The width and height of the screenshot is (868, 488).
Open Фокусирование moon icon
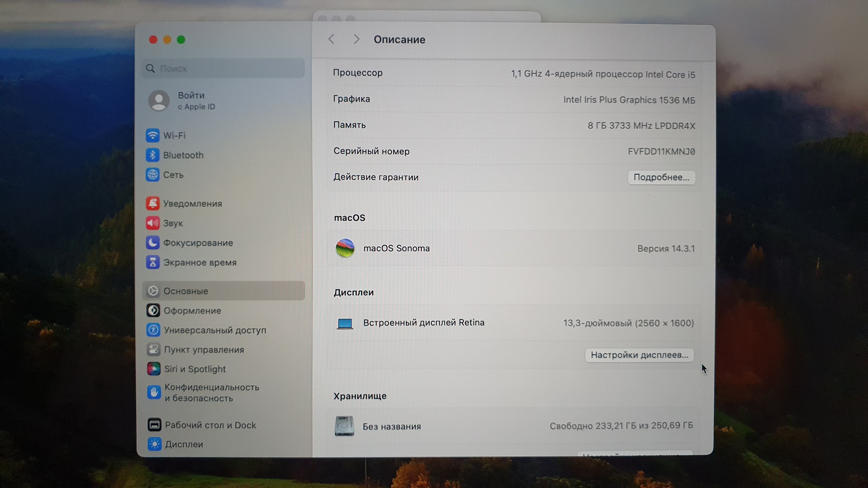click(153, 243)
